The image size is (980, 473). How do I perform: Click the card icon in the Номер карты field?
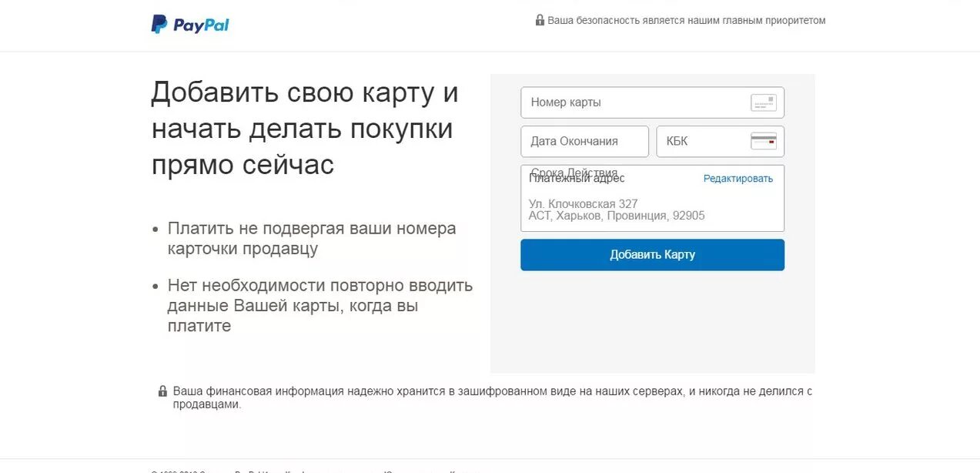764,102
